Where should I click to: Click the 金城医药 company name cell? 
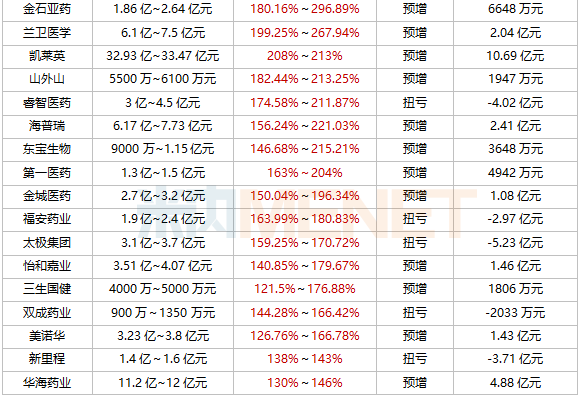pos(47,196)
